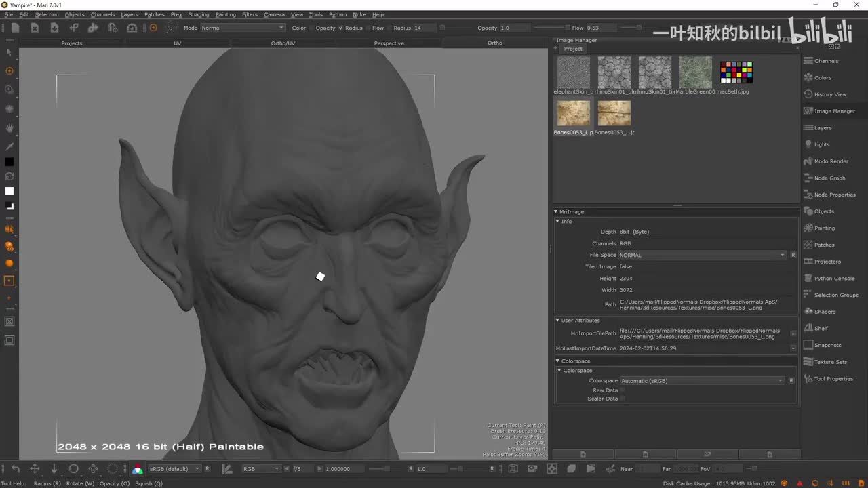The image size is (868, 488).
Task: Open the File Space NORMAL dropdown
Action: (702, 255)
